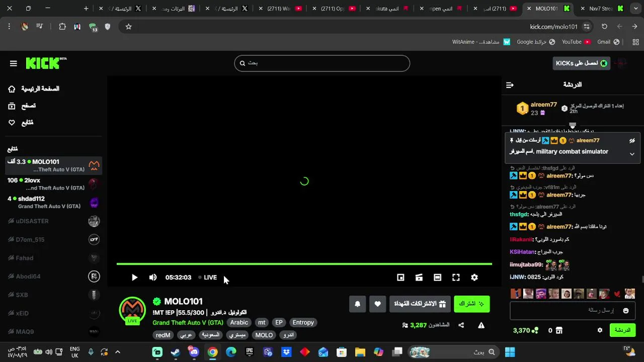Mute the stream volume
This screenshot has width=644, height=362.
pos(153,278)
